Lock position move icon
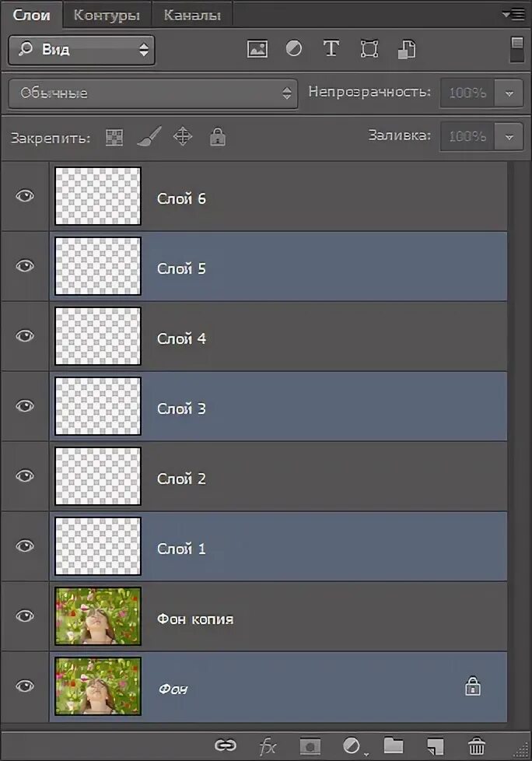The height and width of the screenshot is (761, 532). point(182,136)
